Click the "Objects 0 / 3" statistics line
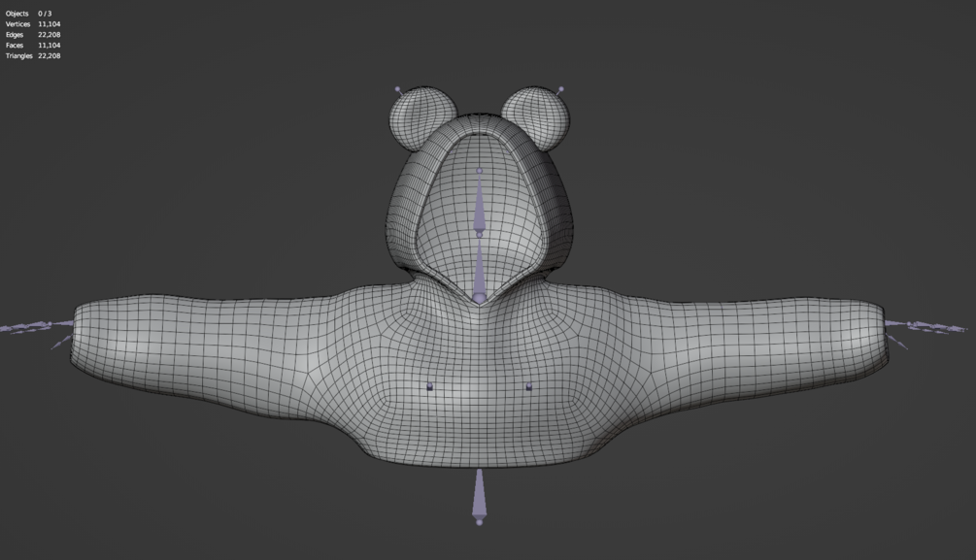The image size is (976, 560). coord(28,13)
